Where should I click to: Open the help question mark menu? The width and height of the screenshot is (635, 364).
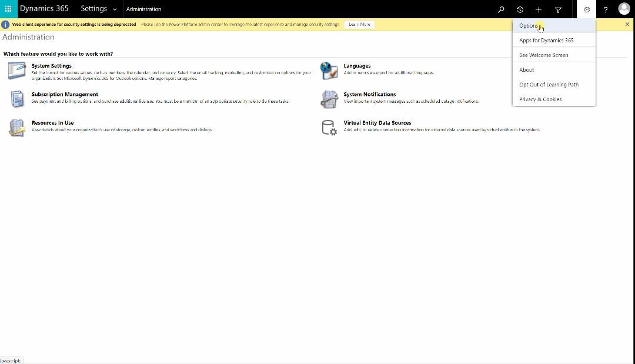click(x=605, y=9)
